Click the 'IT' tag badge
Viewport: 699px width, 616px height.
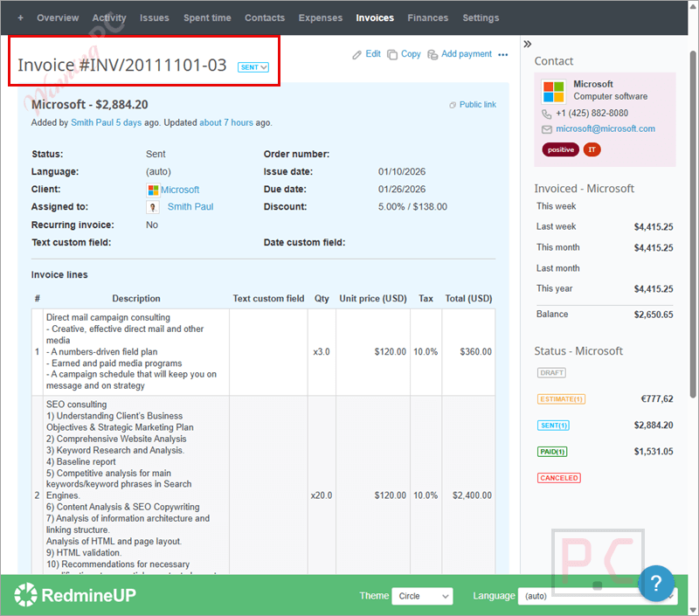click(592, 149)
